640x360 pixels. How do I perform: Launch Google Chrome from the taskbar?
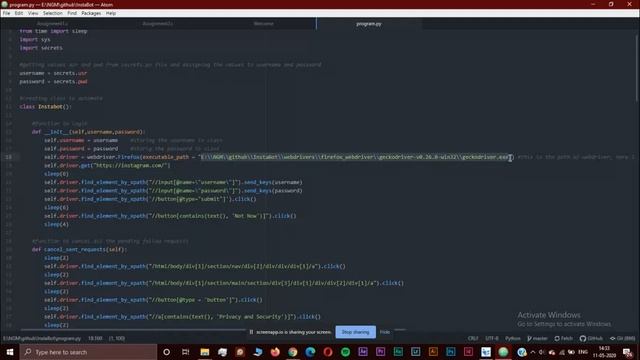pos(293,352)
